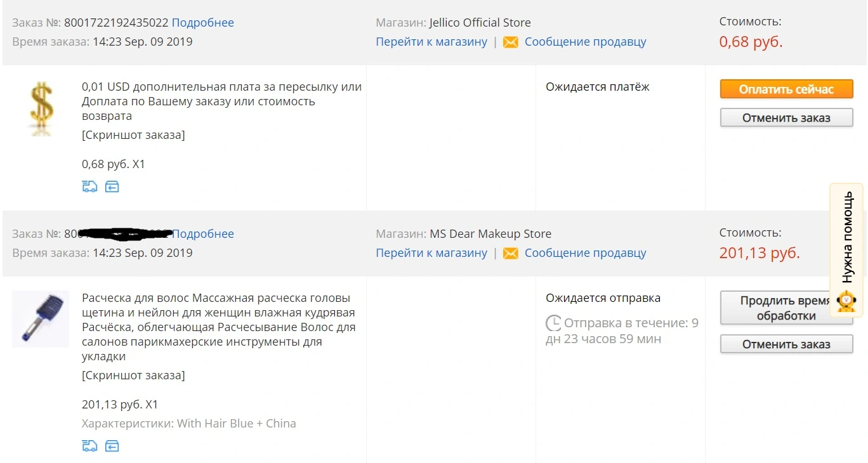Click the robot helper mascot icon

point(846,301)
